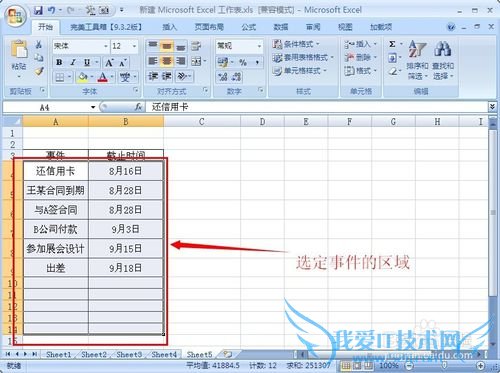Open Sheet1 worksheet tab
The image size is (500, 373).
(x=59, y=355)
